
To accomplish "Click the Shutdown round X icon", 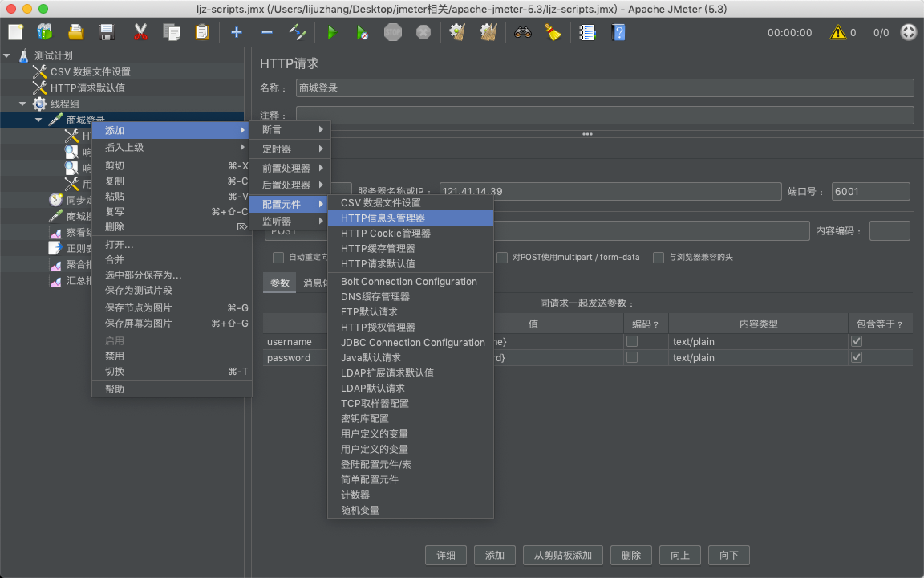I will (423, 32).
